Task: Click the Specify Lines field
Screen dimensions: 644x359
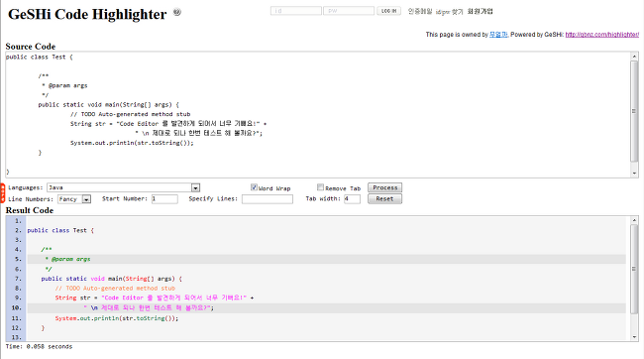Action: [x=268, y=199]
